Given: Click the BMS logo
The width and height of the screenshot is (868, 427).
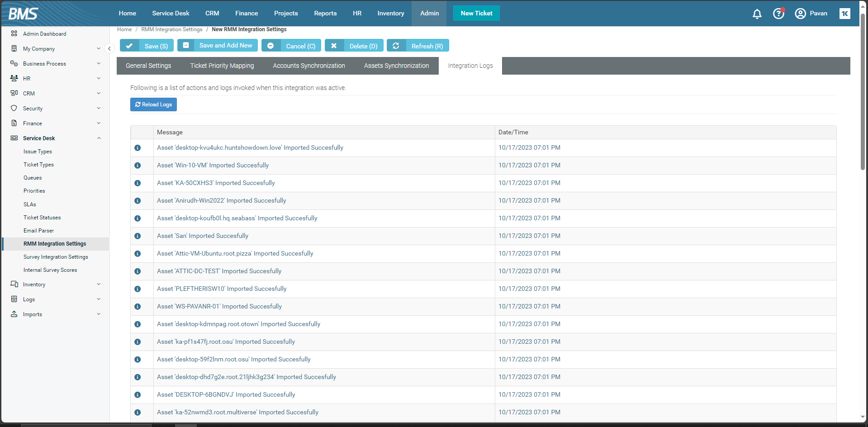Looking at the screenshot, I should 23,14.
